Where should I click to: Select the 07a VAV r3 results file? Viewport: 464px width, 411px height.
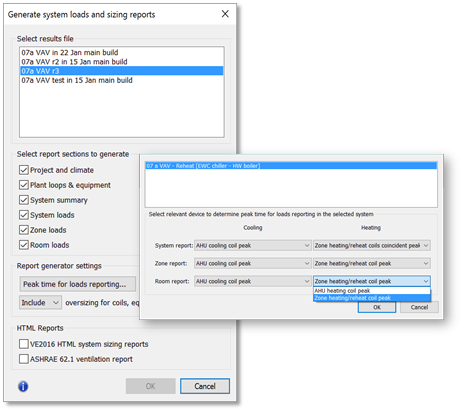click(x=122, y=71)
